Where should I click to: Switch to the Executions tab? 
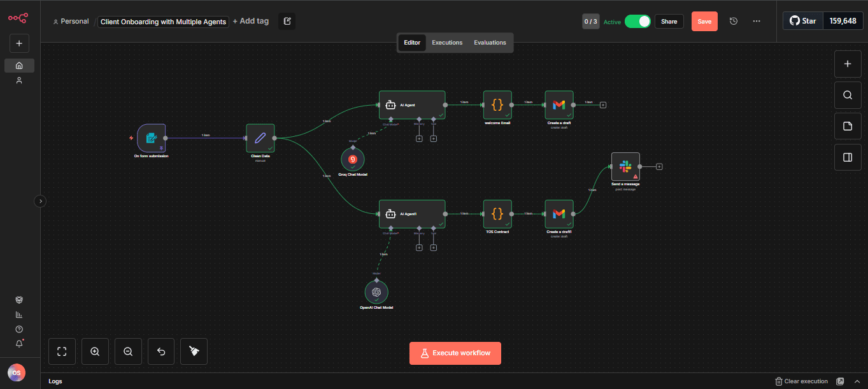click(x=446, y=42)
